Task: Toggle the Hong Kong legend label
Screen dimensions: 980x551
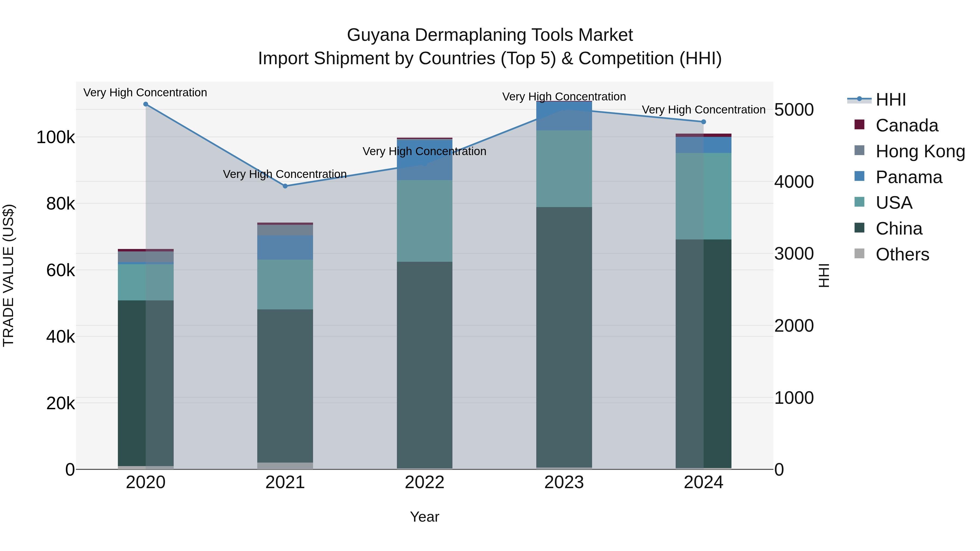Action: [920, 151]
